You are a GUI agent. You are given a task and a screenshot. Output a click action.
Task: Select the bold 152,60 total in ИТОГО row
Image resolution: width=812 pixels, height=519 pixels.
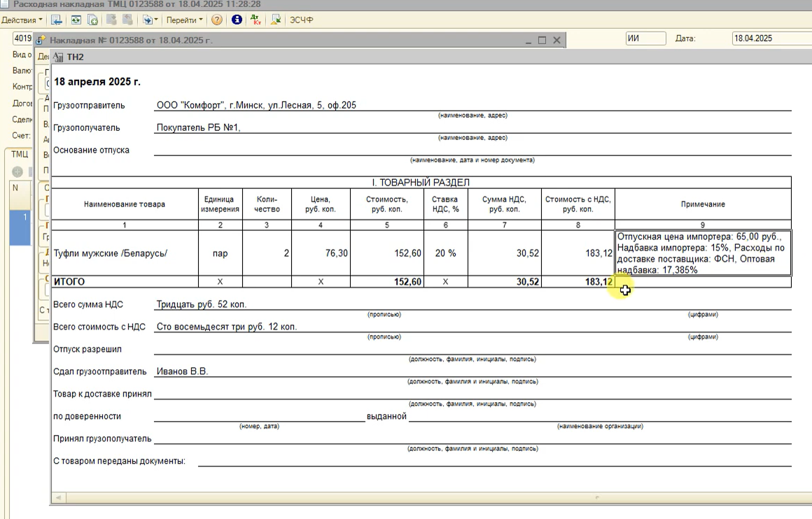point(387,282)
